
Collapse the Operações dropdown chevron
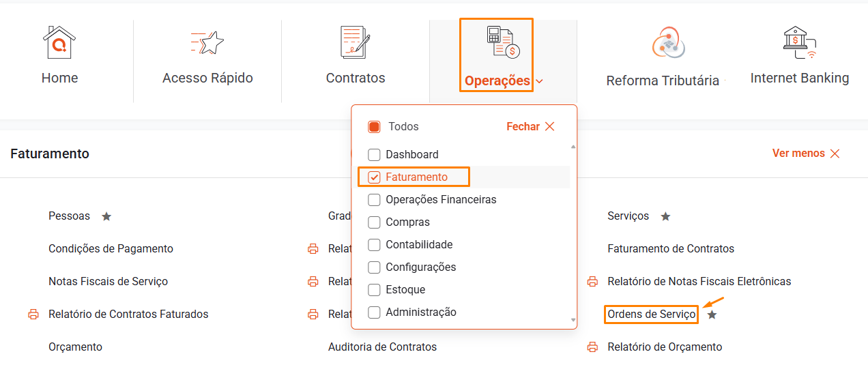click(x=540, y=81)
